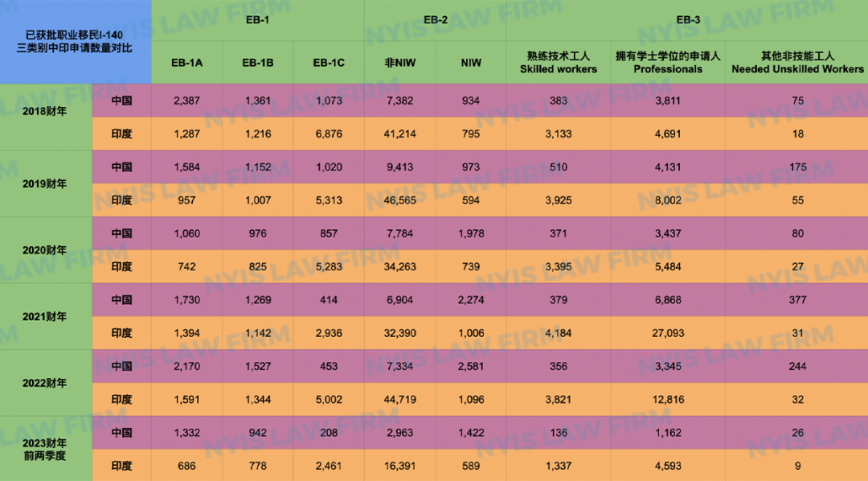Image resolution: width=868 pixels, height=481 pixels.
Task: Select the cell showing 44,719
Action: click(399, 400)
